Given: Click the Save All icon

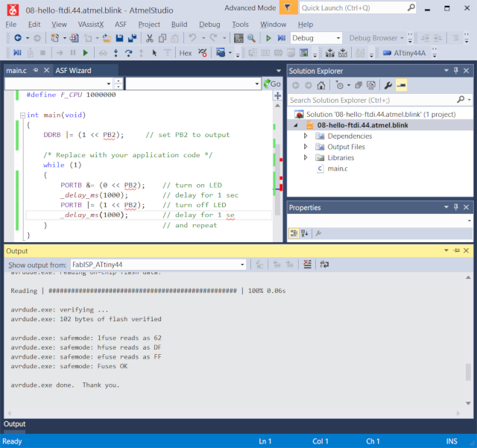Looking at the screenshot, I should coord(133,38).
